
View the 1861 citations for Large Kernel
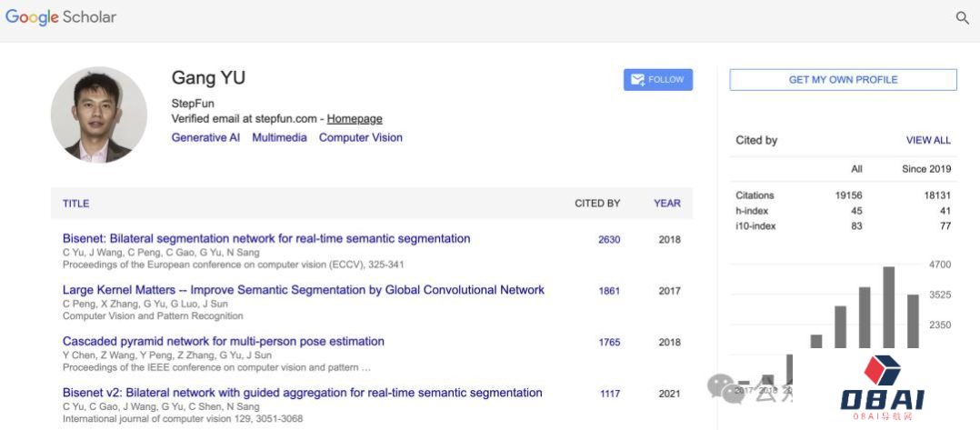click(x=609, y=291)
